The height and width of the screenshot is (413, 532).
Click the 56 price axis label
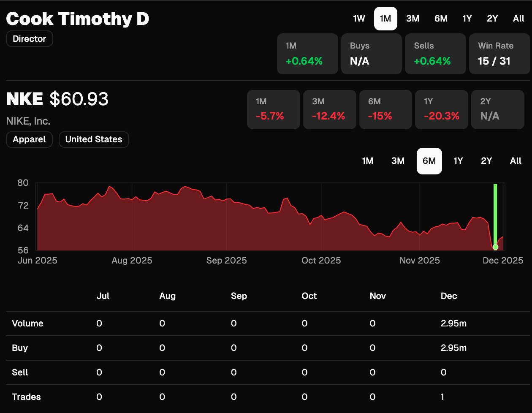[23, 250]
